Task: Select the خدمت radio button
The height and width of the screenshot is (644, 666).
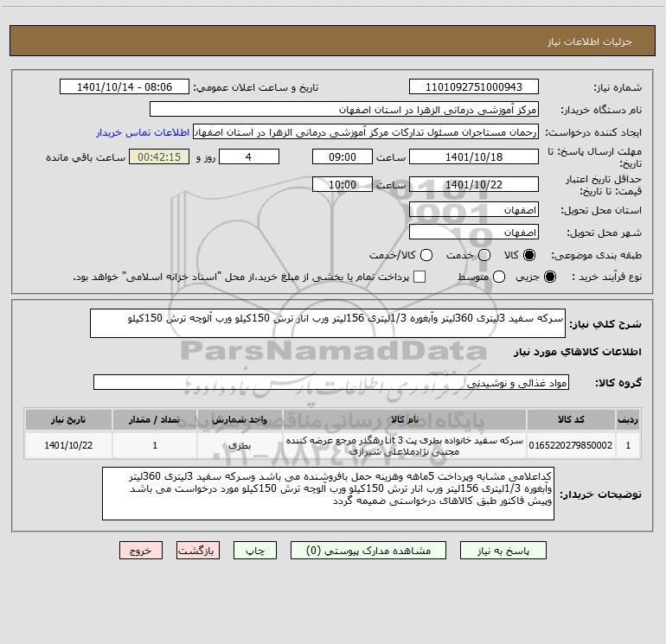Action: click(484, 255)
